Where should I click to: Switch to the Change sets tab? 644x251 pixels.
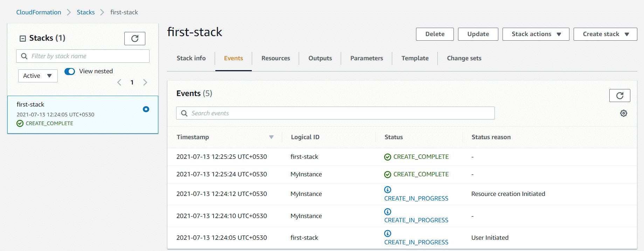(464, 58)
